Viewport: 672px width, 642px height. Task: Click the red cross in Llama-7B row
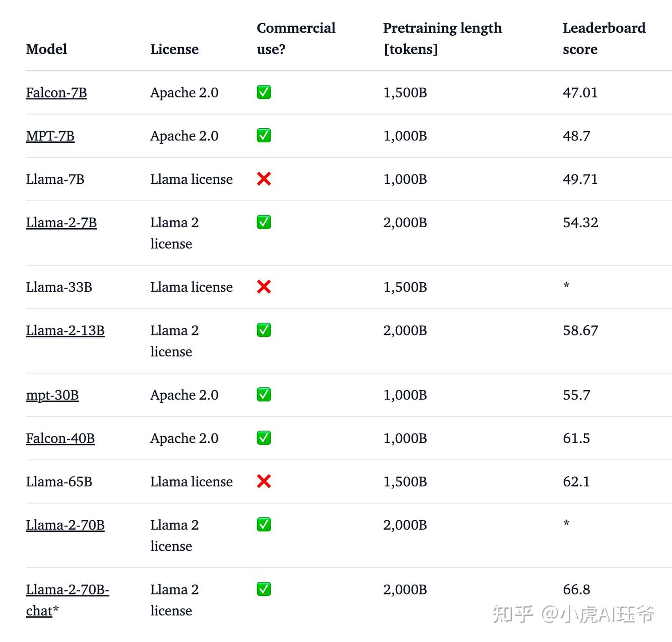(x=264, y=179)
